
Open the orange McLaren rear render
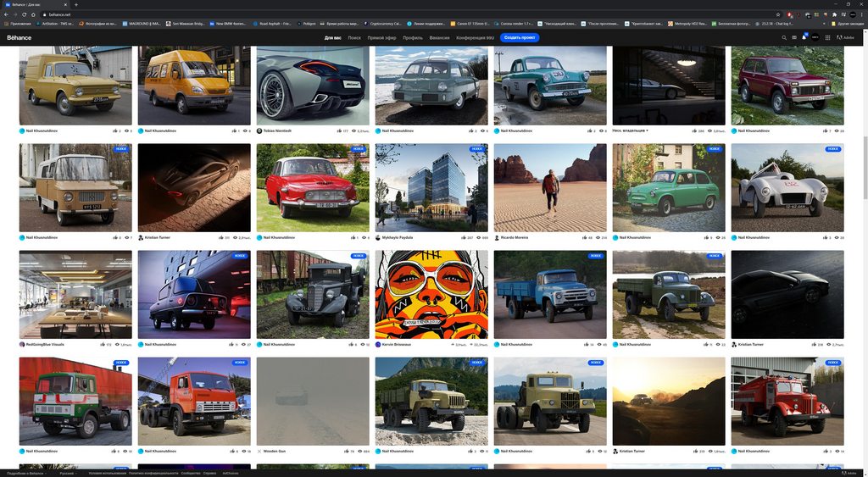click(x=313, y=86)
